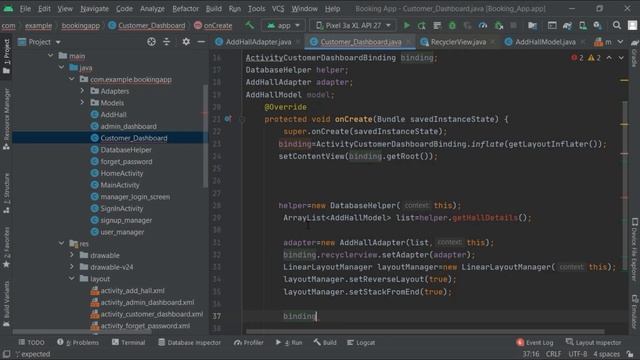The width and height of the screenshot is (640, 360).
Task: Hide the Project panel with minus icon
Action: [x=201, y=42]
